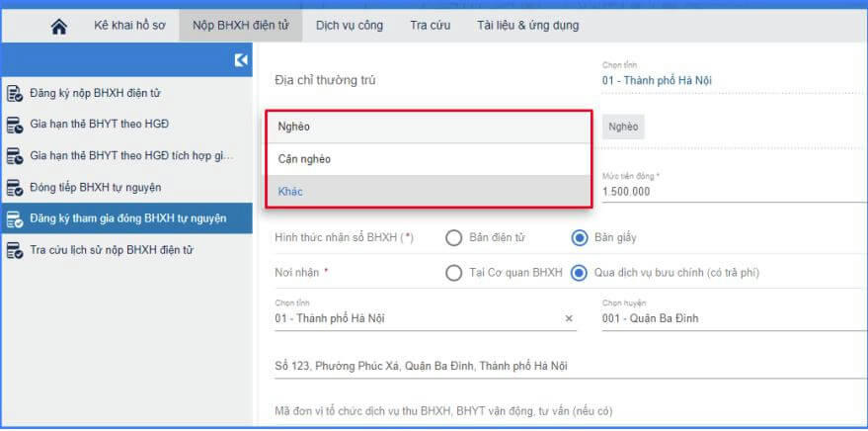Open Nộp BHXH điện tử menu
The height and width of the screenshot is (431, 868).
click(241, 26)
